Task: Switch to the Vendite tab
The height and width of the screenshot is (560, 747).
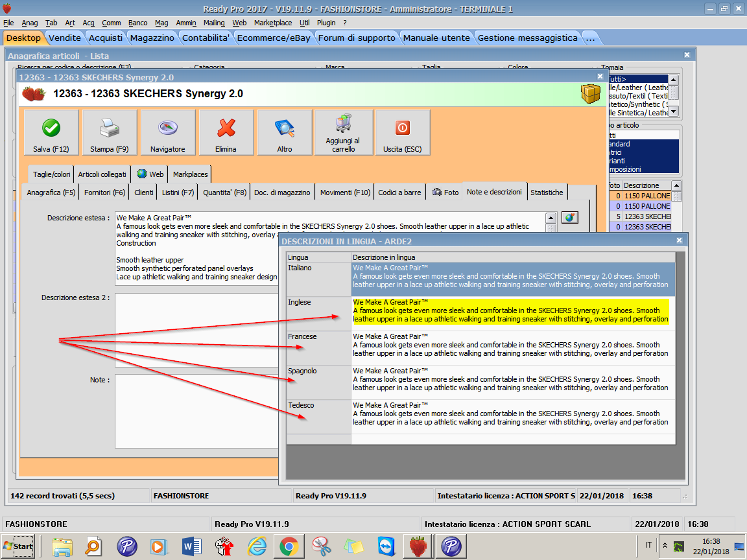Action: [65, 38]
